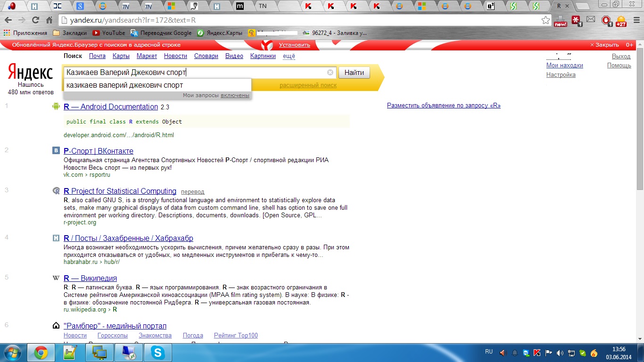Expand the 'ещё' more services dropdown
This screenshot has width=644, height=362.
click(289, 56)
